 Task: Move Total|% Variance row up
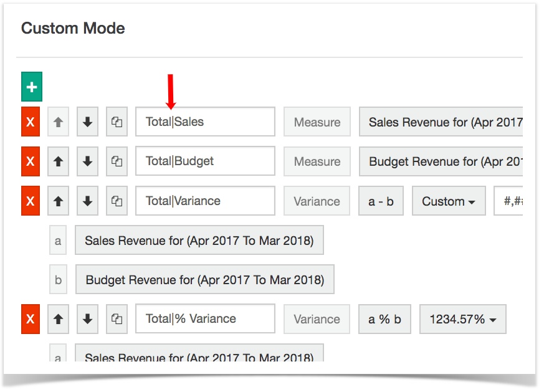tap(59, 319)
